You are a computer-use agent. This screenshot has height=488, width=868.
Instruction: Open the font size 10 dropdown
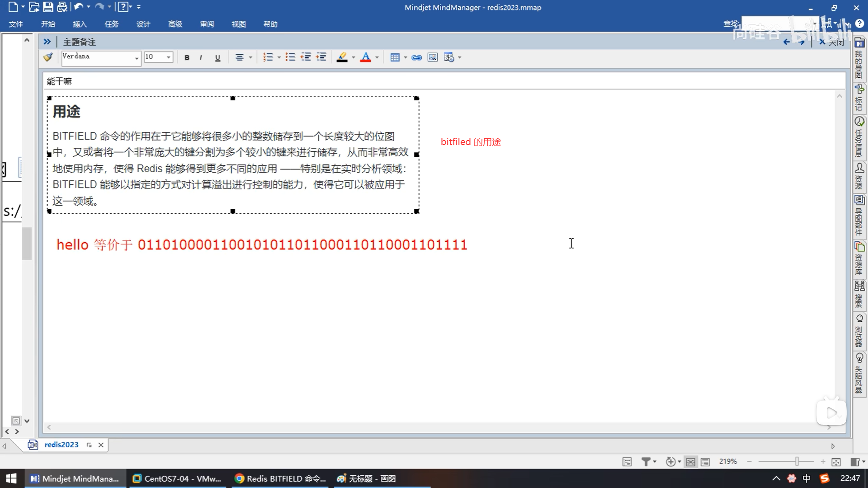168,57
